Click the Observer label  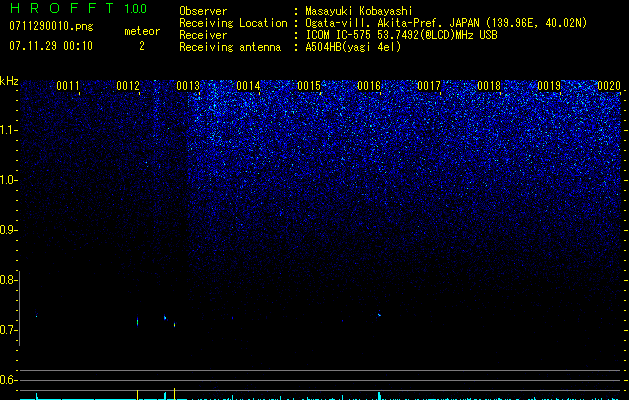point(203,11)
